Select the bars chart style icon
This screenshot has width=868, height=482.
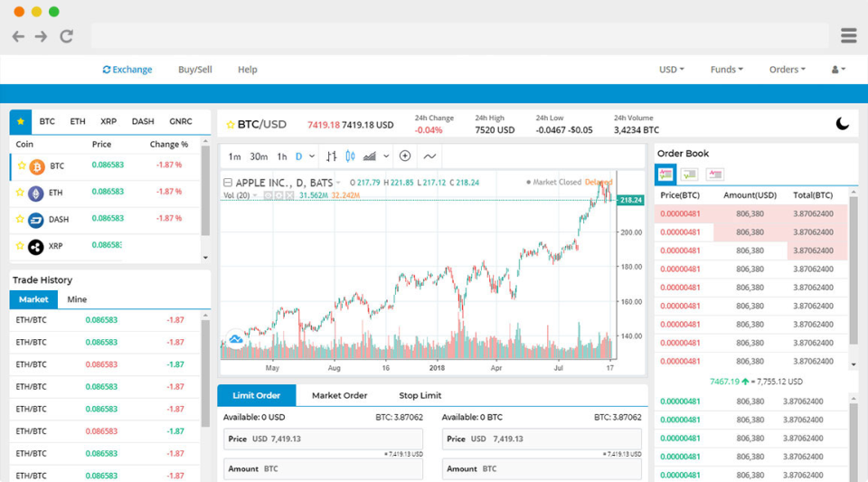click(x=331, y=156)
